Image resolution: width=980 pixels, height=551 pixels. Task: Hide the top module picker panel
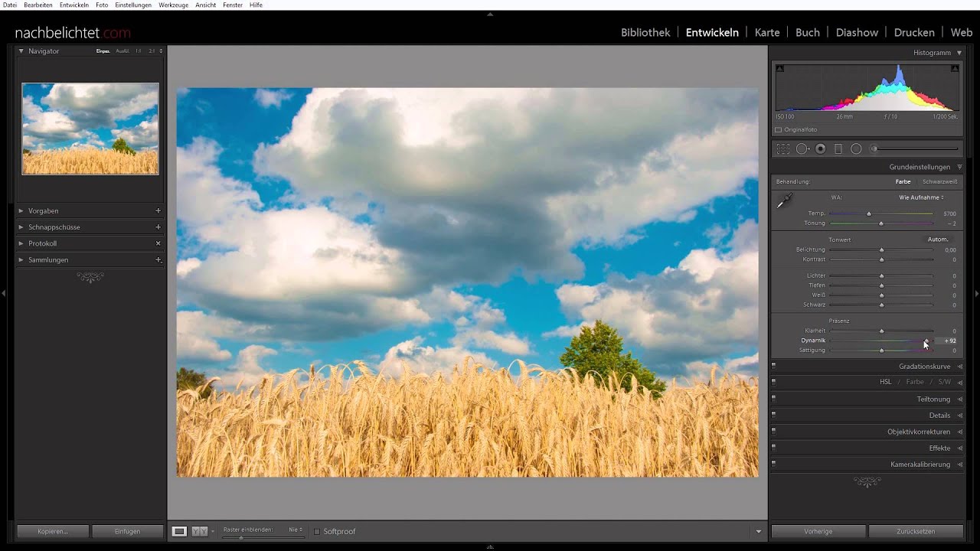(490, 14)
